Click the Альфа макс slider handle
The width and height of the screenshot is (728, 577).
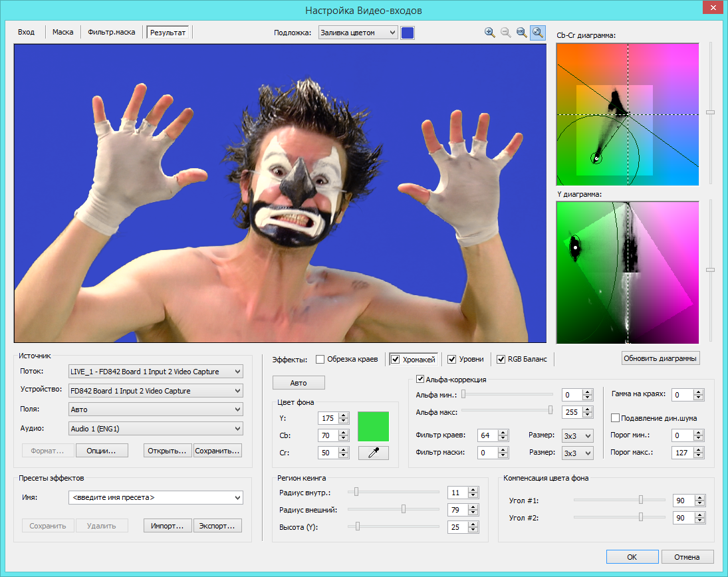coord(550,410)
